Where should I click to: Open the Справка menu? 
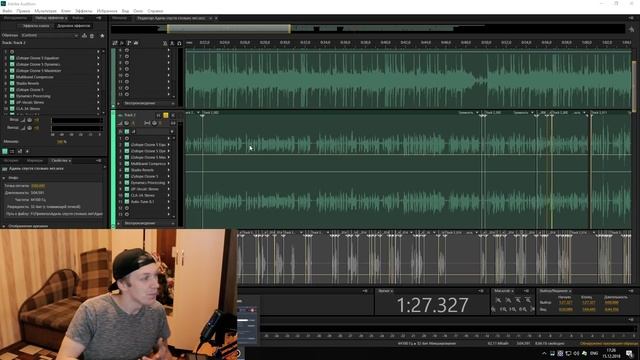[x=155, y=11]
